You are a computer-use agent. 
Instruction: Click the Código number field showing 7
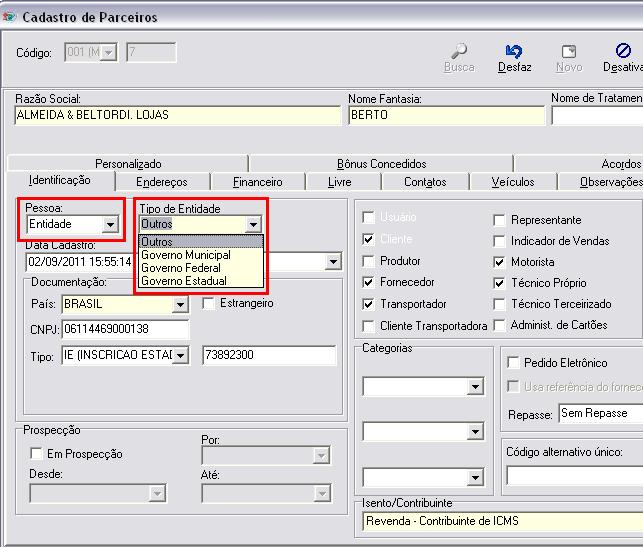[151, 52]
